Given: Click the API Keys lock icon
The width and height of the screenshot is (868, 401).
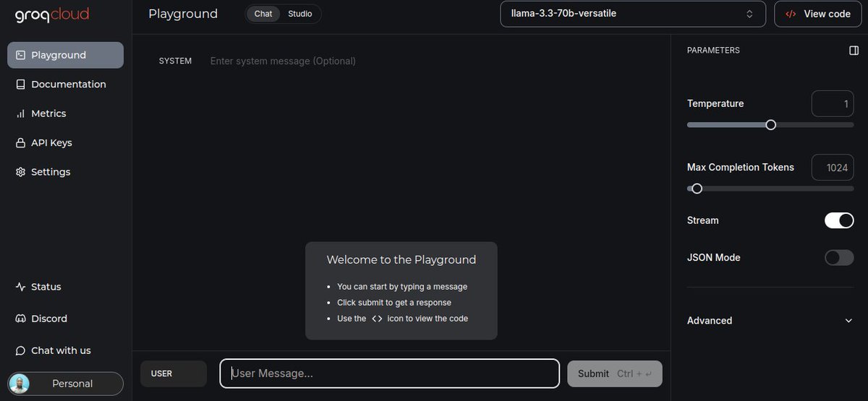Looking at the screenshot, I should [x=20, y=143].
